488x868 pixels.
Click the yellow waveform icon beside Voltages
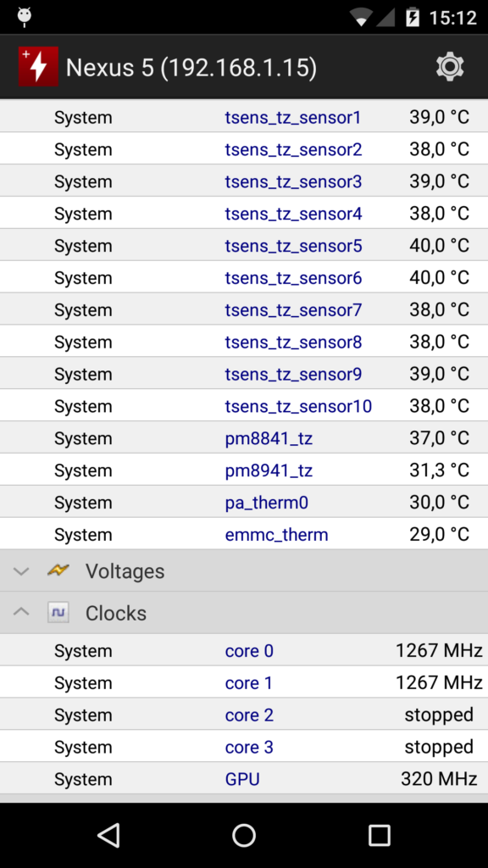pyautogui.click(x=58, y=570)
